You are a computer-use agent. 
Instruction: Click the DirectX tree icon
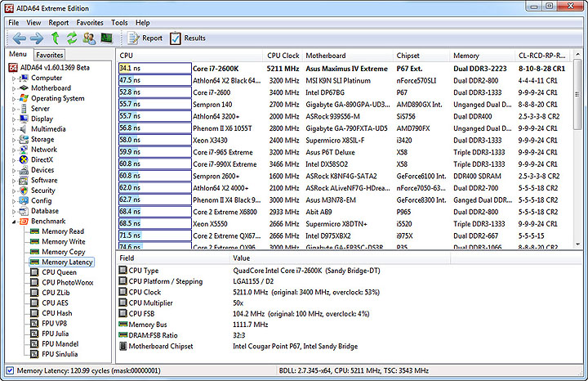pos(24,159)
